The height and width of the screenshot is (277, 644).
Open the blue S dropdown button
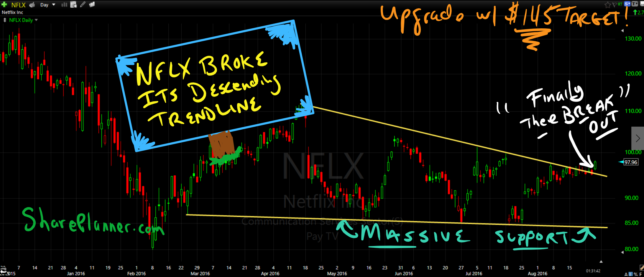[x=627, y=4]
